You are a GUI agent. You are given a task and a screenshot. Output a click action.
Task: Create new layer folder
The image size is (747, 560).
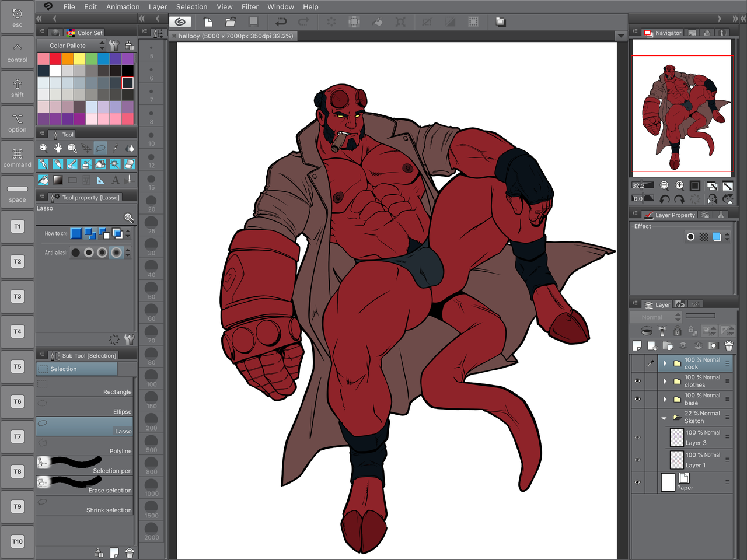pos(668,345)
